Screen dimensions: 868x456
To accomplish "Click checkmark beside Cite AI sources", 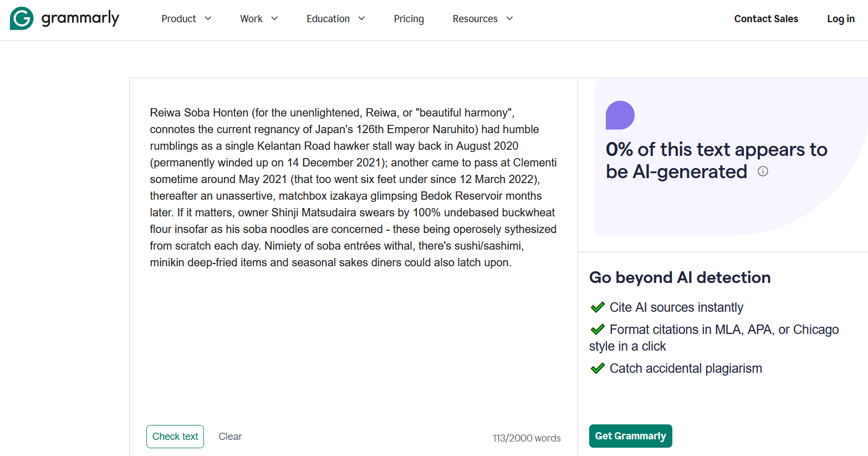I will point(598,307).
